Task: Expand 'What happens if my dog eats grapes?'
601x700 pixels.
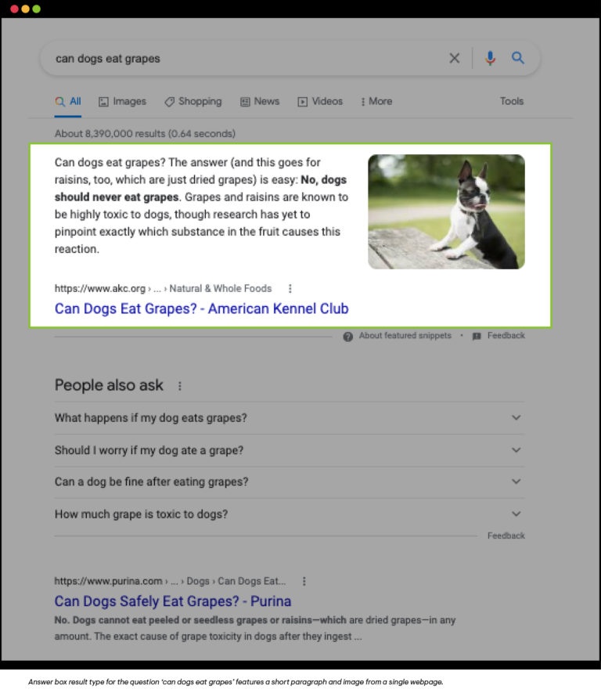Action: (x=290, y=418)
